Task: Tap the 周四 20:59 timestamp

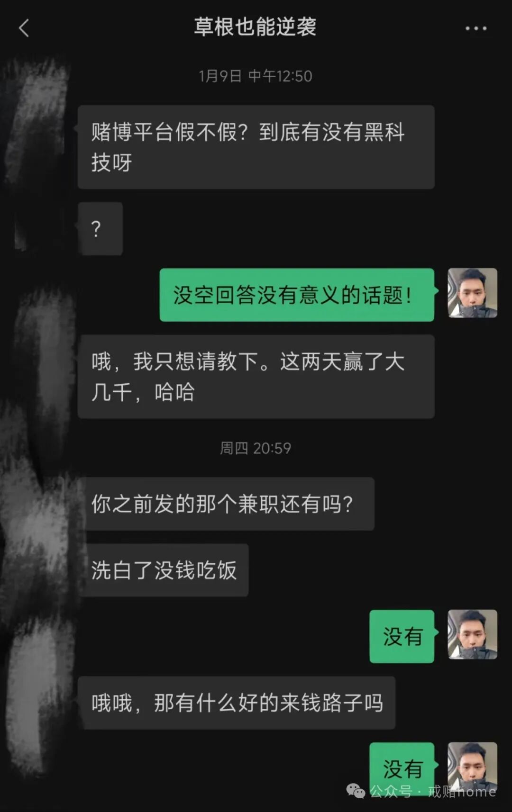Action: [255, 448]
